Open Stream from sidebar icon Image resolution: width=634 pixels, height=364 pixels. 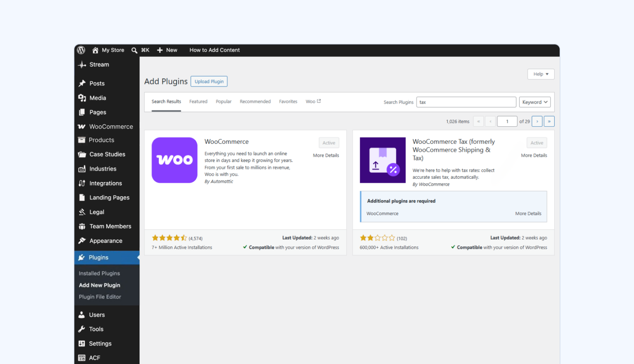pos(82,65)
